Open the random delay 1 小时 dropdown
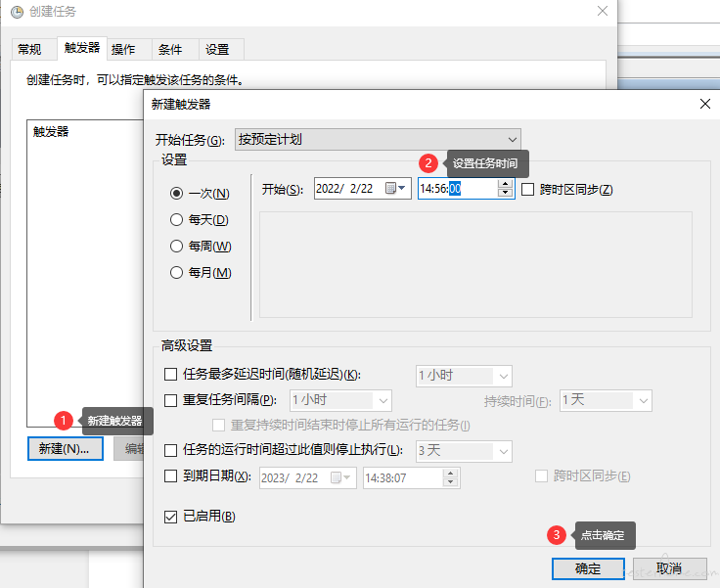The height and width of the screenshot is (588, 720). pyautogui.click(x=464, y=376)
